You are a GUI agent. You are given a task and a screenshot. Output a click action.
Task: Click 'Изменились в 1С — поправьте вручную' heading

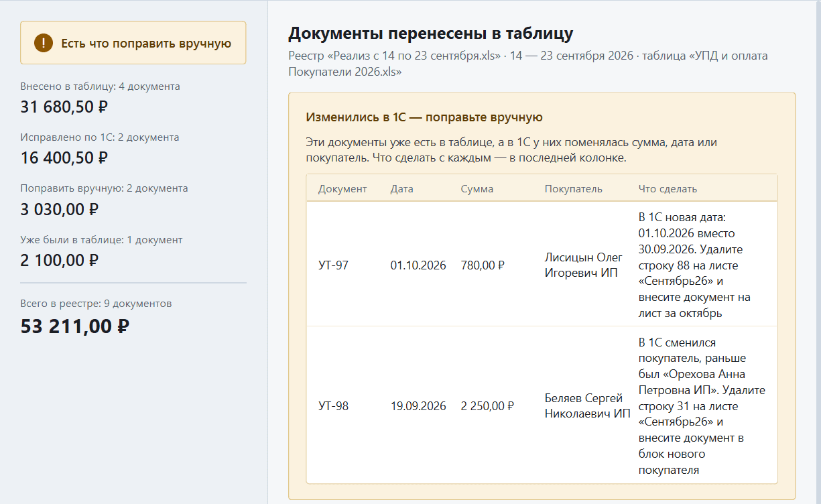click(424, 117)
